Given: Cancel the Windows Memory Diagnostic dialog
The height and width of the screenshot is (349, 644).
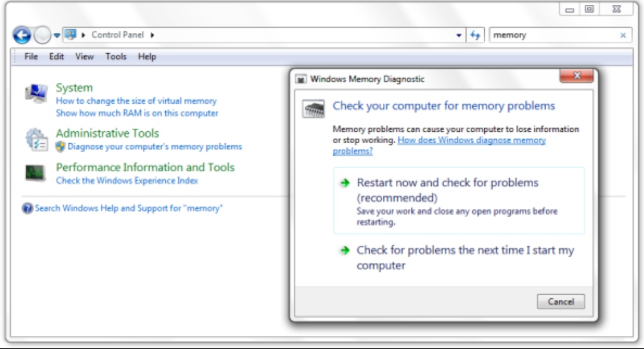Looking at the screenshot, I should point(561,302).
